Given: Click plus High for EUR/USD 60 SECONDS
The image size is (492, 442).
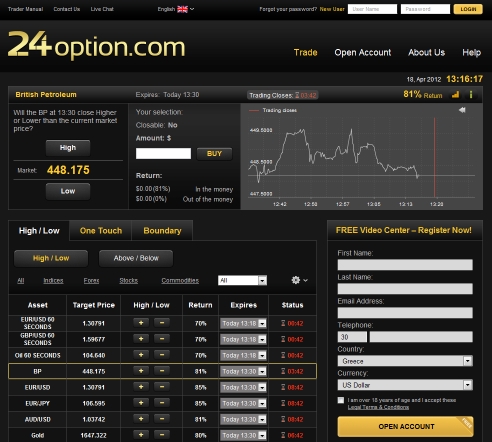Looking at the screenshot, I should 141,323.
